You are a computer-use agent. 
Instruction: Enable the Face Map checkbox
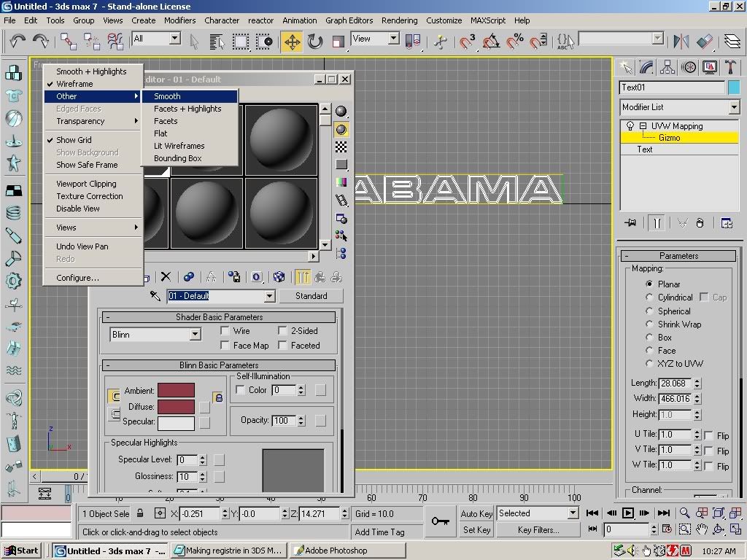click(x=225, y=346)
